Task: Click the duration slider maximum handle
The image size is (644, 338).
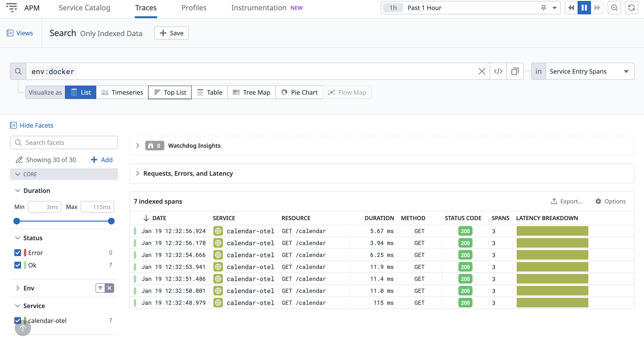Action: (x=111, y=221)
